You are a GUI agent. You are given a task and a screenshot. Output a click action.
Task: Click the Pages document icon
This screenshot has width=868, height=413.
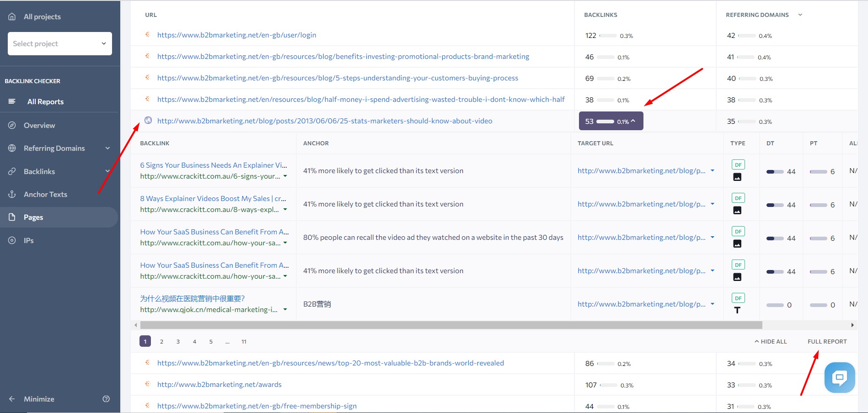point(12,217)
